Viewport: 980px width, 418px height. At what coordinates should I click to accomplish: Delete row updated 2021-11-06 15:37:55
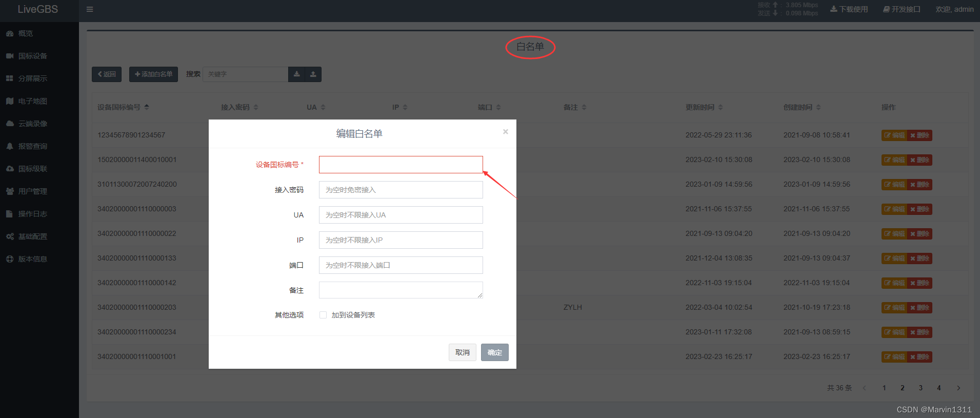tap(919, 209)
